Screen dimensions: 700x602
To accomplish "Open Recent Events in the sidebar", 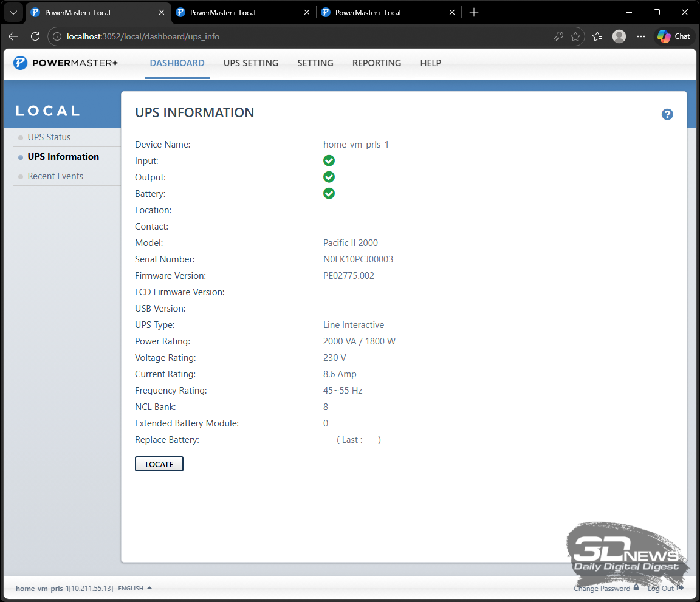I will click(x=55, y=176).
